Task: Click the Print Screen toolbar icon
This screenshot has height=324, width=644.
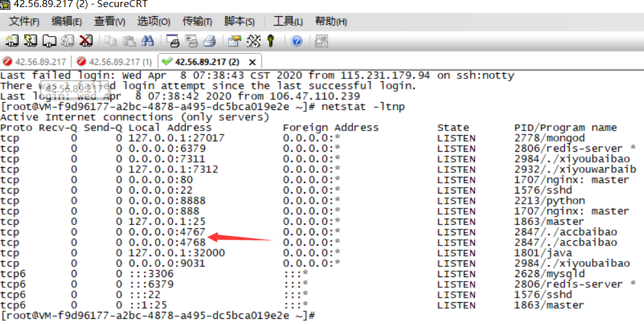Action: [x=172, y=41]
